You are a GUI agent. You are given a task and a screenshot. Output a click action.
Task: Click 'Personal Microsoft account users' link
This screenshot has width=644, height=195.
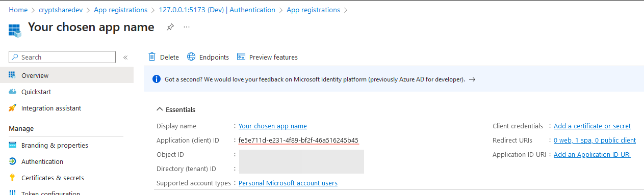288,183
